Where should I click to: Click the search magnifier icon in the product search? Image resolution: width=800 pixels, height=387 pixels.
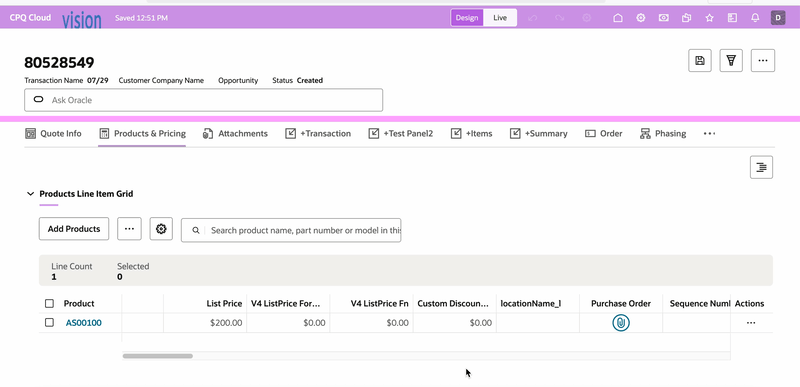[x=196, y=230]
